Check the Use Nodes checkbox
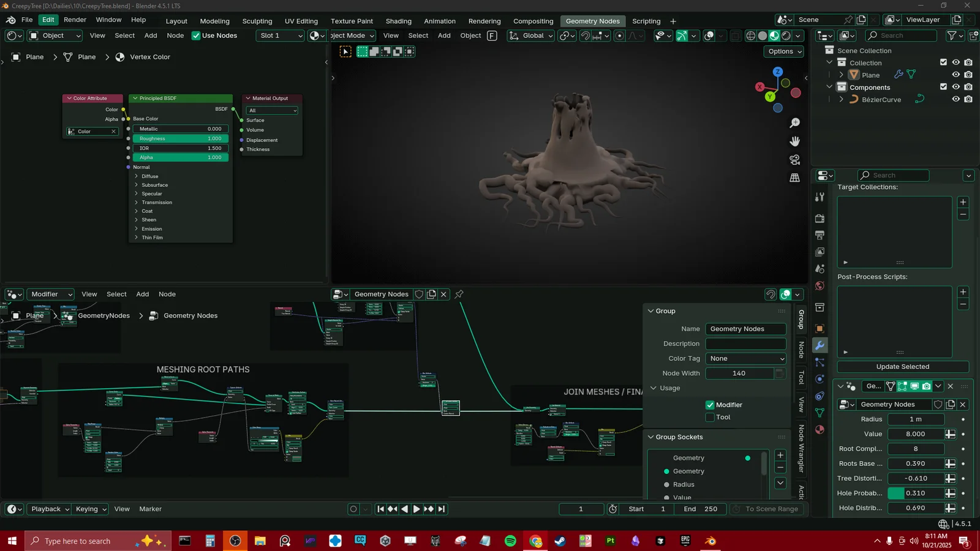980x551 pixels. (x=197, y=36)
